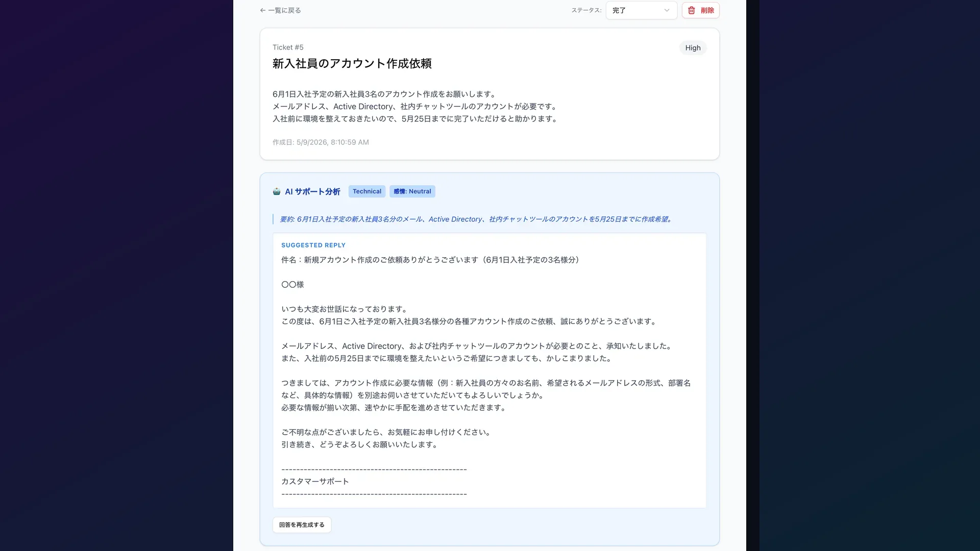This screenshot has width=980, height=551.
Task: Click the High priority badge
Action: tap(693, 48)
